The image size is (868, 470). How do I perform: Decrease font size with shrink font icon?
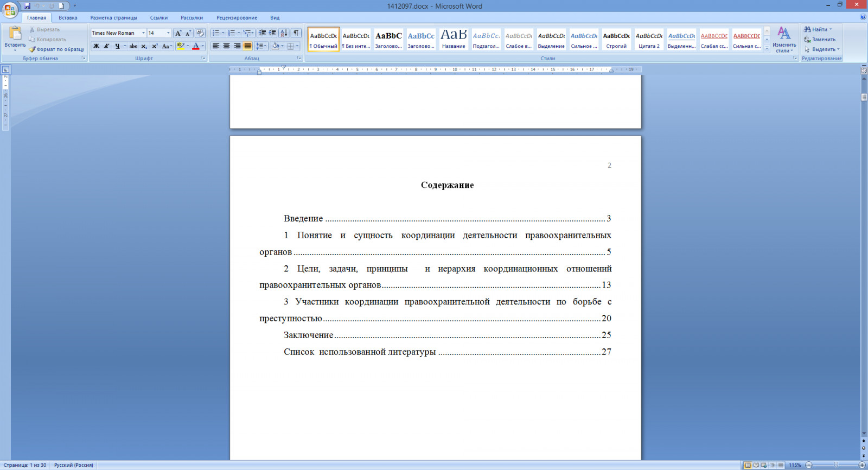click(x=188, y=33)
